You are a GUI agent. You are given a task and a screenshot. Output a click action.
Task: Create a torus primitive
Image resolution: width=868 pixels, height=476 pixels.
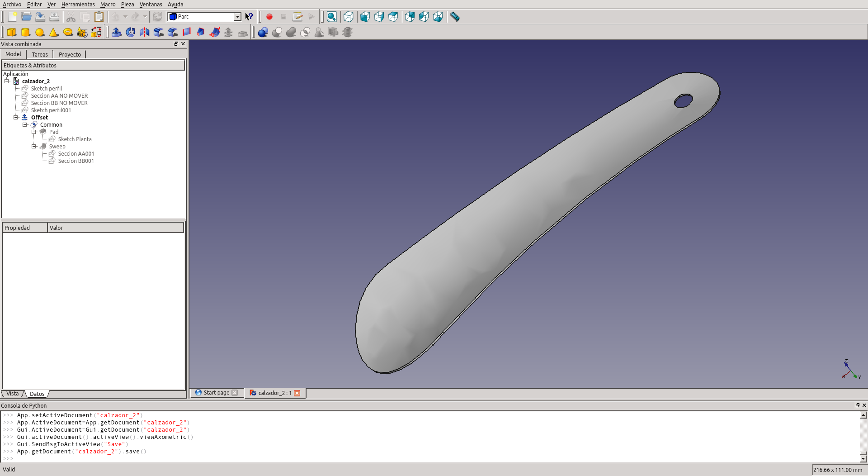pyautogui.click(x=68, y=32)
